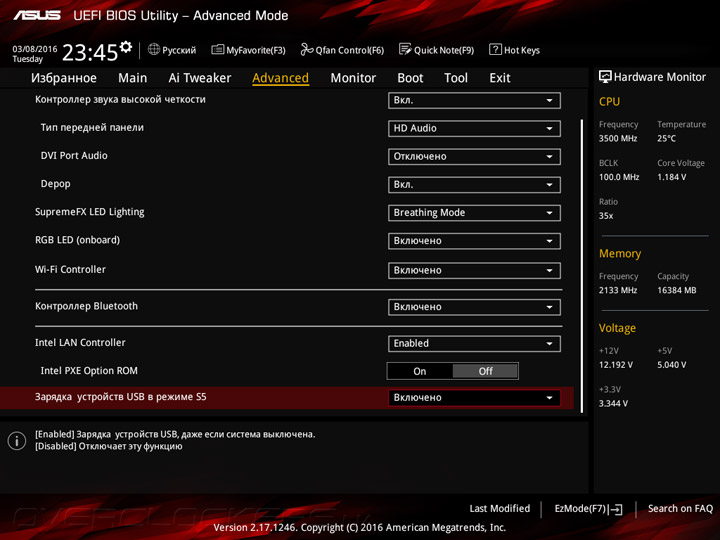Select the Intel LAN Controller label
Screen dimensions: 720x540
[x=80, y=342]
